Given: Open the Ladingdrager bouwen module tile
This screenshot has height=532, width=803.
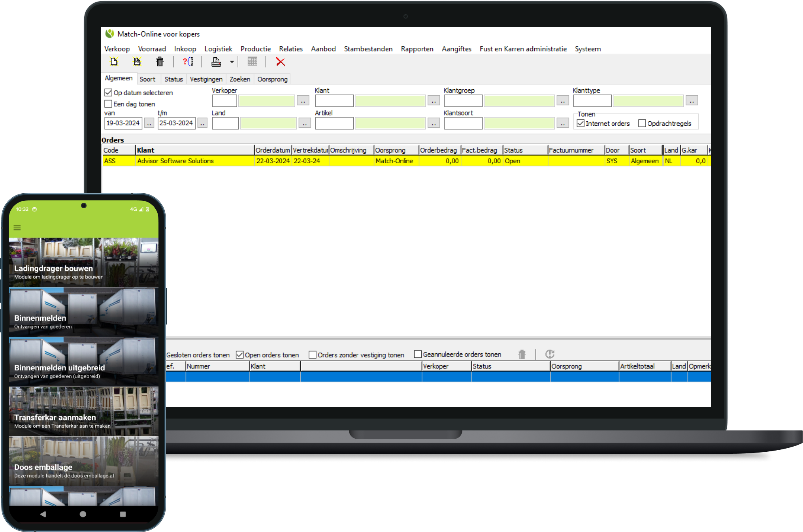Looking at the screenshot, I should [83, 262].
